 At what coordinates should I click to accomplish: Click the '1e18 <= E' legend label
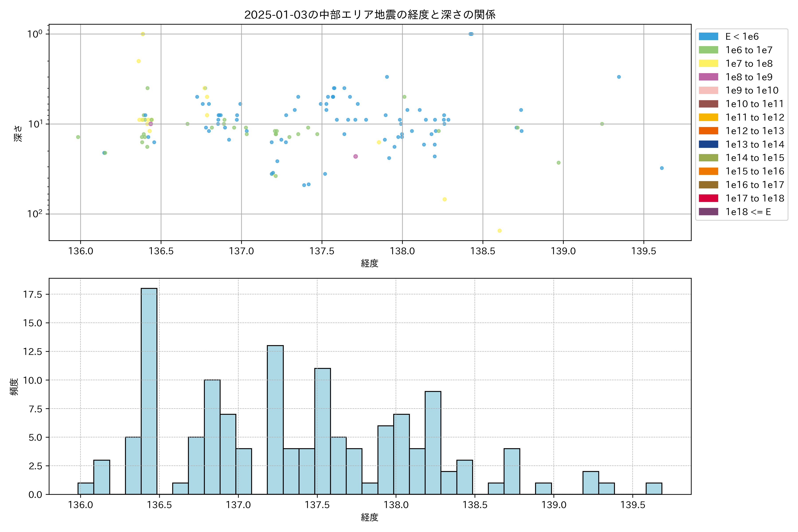tap(748, 212)
